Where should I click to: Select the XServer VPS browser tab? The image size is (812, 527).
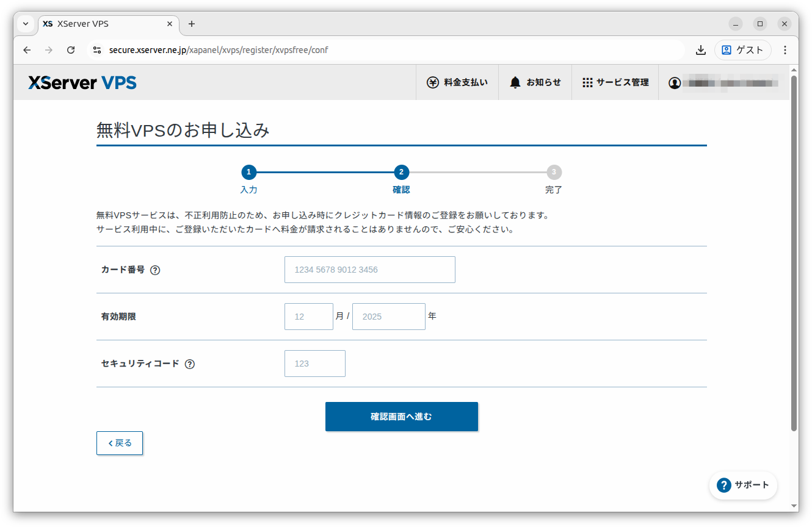[x=98, y=24]
